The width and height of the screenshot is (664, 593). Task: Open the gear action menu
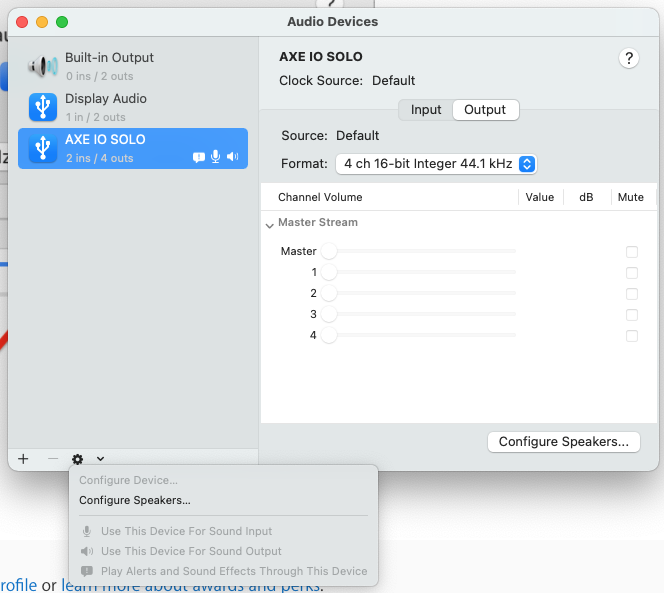77,459
